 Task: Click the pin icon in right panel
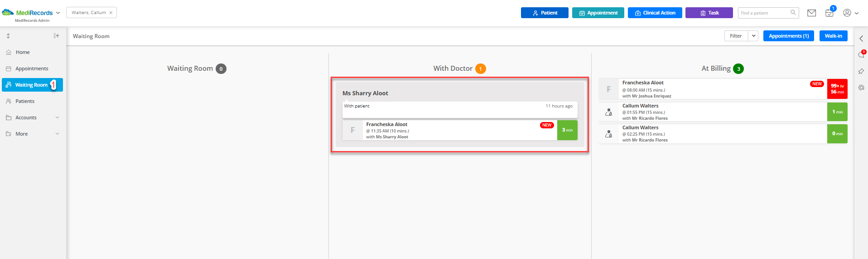861,71
